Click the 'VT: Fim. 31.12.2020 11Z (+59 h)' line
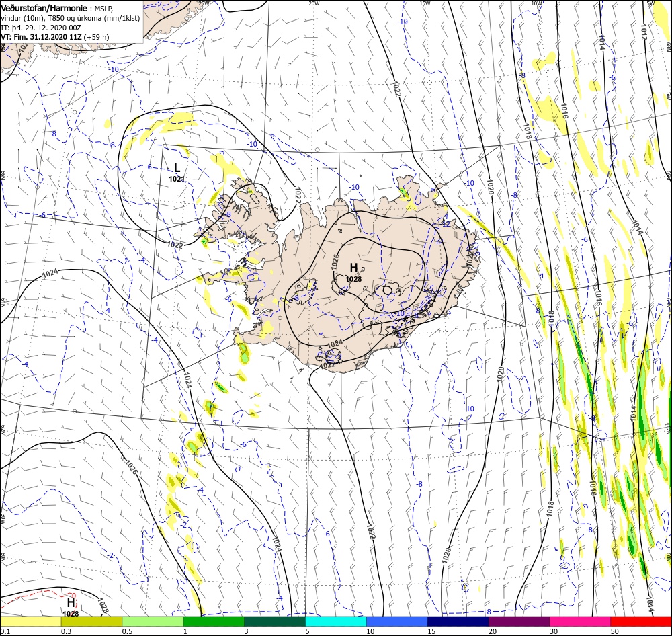 [x=55, y=37]
